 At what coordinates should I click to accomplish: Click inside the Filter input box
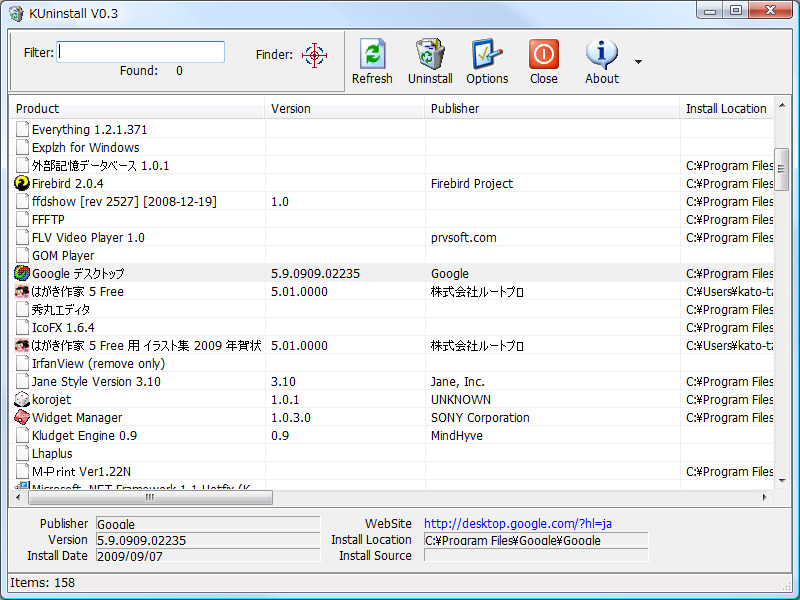click(140, 51)
